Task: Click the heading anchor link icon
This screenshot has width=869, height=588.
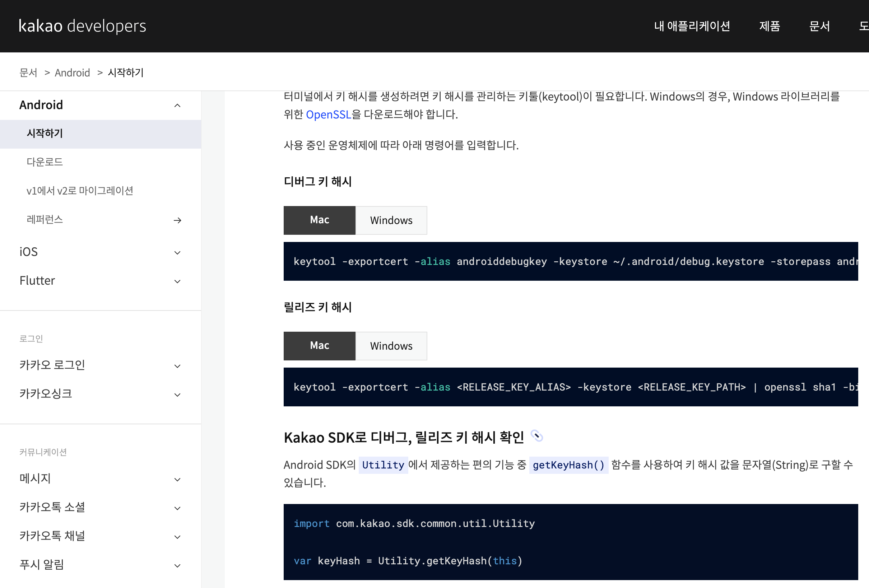Action: 536,436
